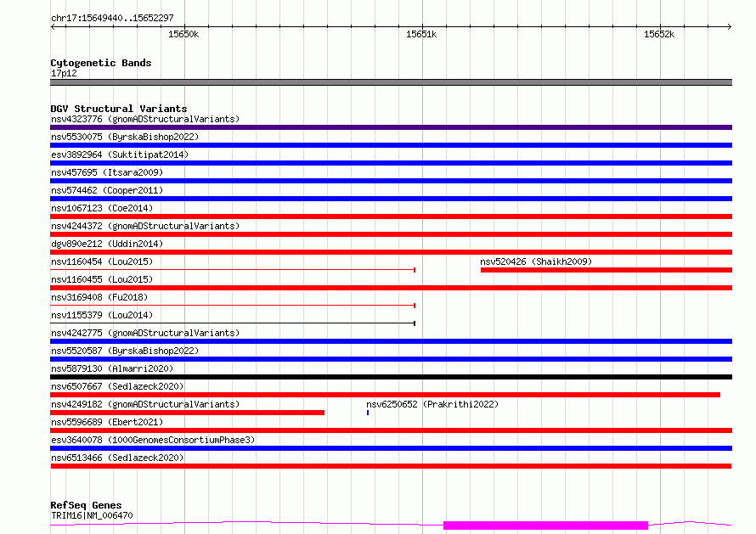Click the nsv5596689 (Ebert2021) label
Image resolution: width=756 pixels, height=534 pixels.
coord(107,422)
